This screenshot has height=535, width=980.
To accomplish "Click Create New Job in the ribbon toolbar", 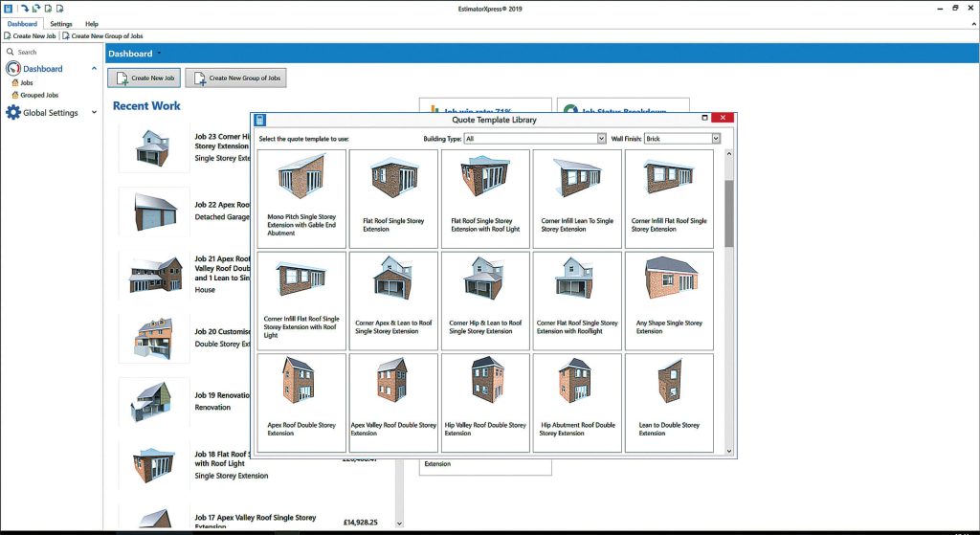I will click(x=30, y=36).
